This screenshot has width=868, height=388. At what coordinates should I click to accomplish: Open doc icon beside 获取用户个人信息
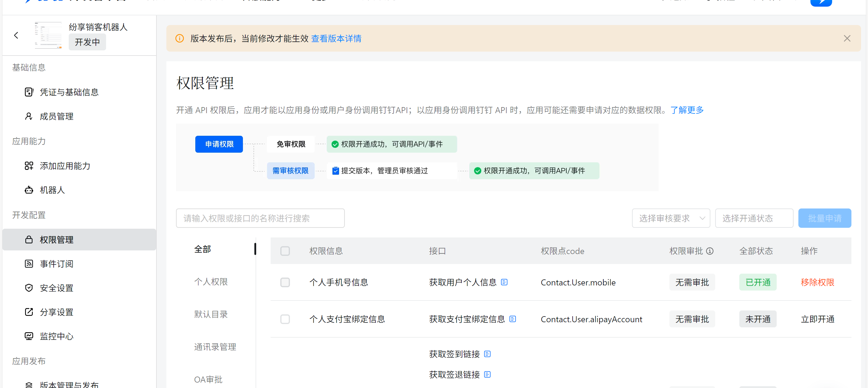point(504,282)
